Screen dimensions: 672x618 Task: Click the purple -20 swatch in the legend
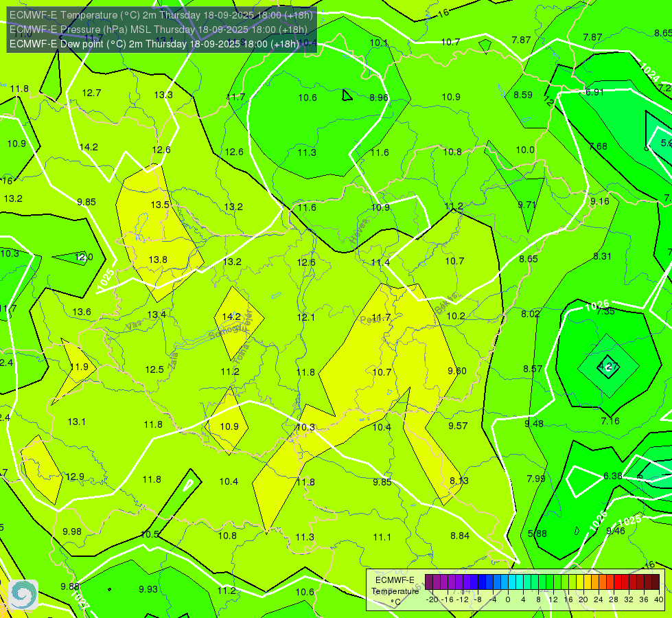[x=428, y=582]
